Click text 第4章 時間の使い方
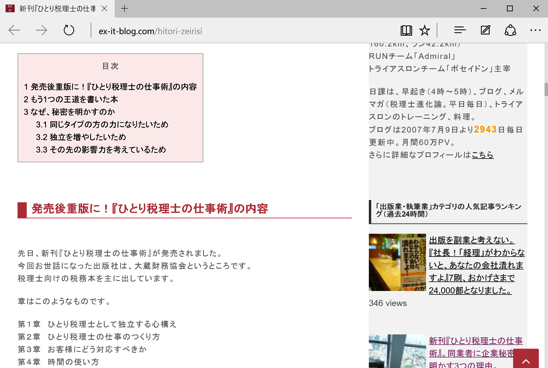 (x=58, y=362)
